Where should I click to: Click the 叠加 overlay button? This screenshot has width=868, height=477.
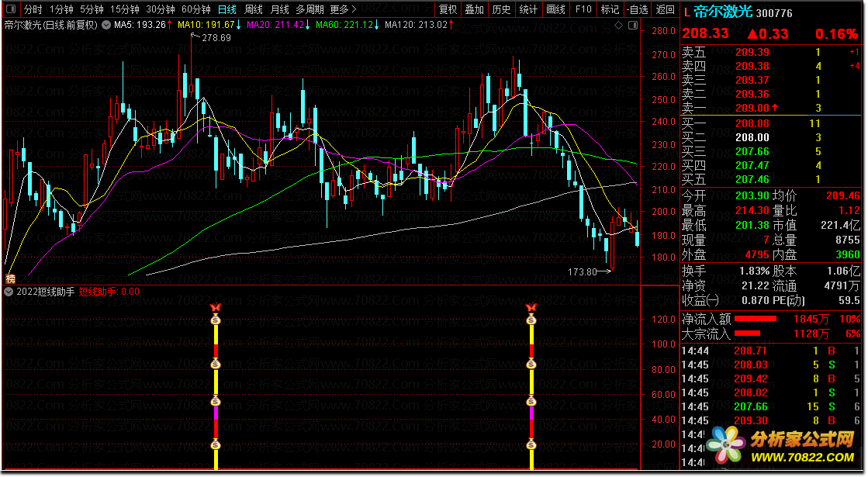475,9
